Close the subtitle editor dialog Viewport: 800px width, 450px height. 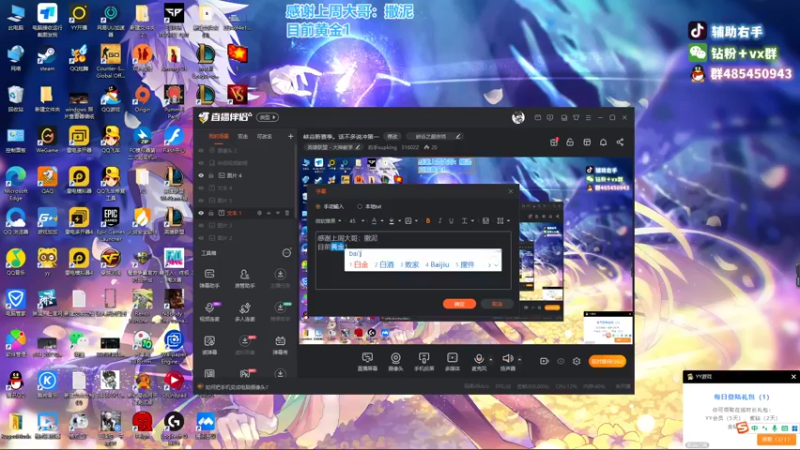[511, 191]
